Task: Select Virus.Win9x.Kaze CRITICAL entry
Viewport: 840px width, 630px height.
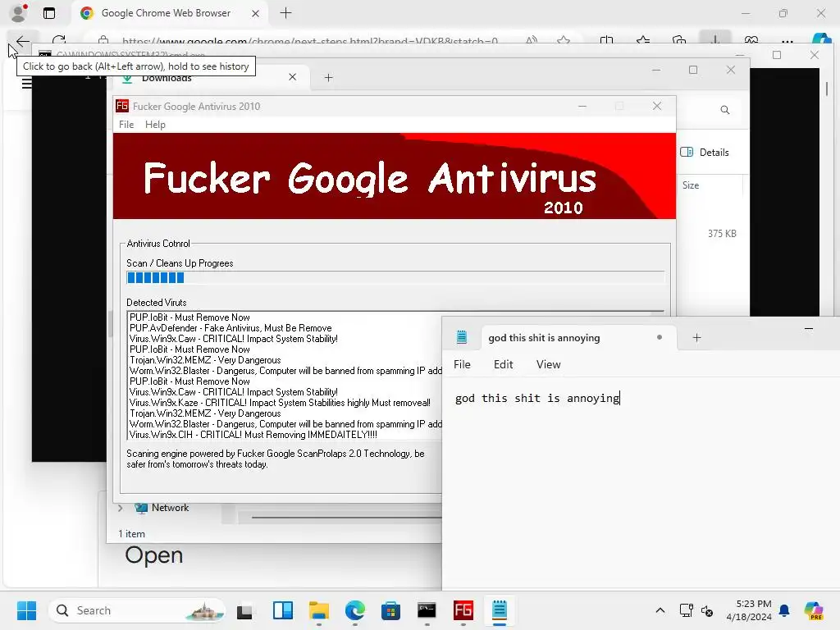Action: tap(280, 403)
